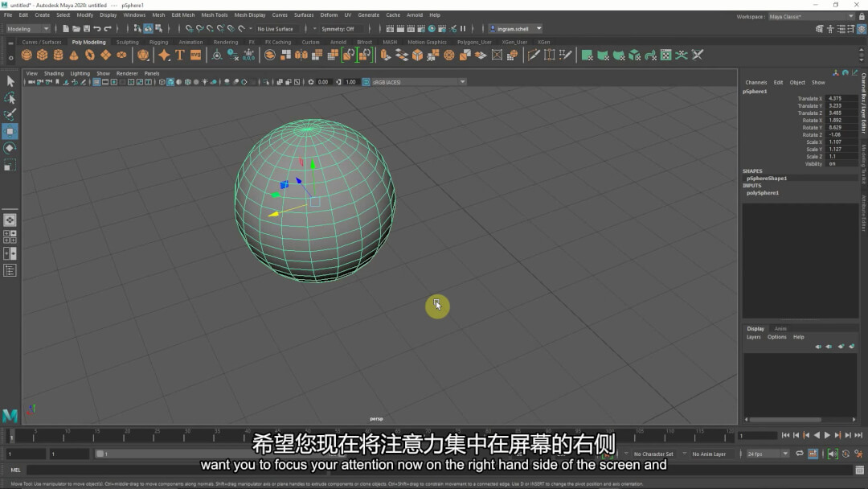Open the Workspace Maya Classic dropdown

[812, 17]
